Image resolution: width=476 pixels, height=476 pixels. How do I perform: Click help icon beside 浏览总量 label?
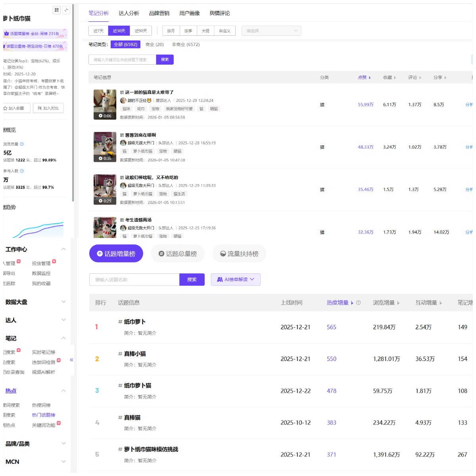click(x=22, y=144)
